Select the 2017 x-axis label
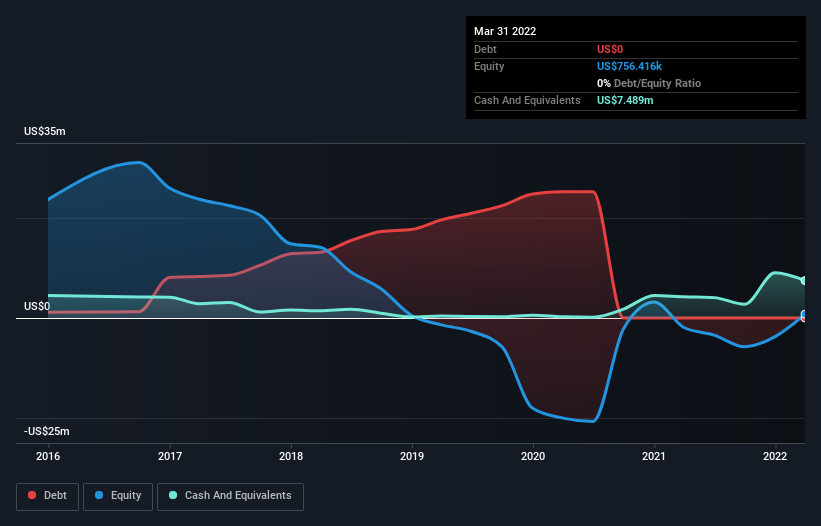Viewport: 821px width, 526px height. click(x=170, y=456)
